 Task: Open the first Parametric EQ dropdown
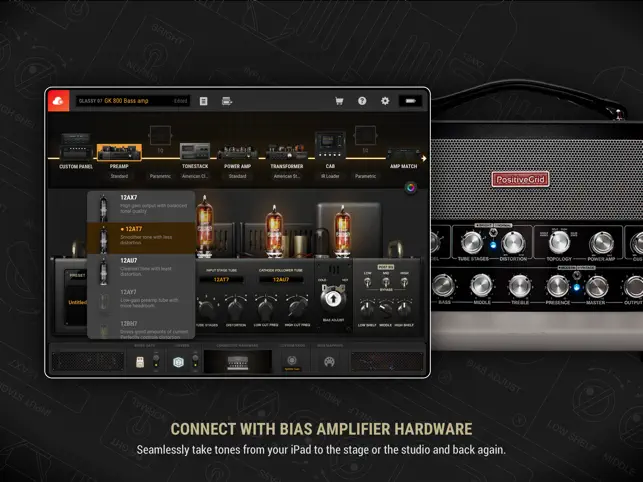point(160,176)
